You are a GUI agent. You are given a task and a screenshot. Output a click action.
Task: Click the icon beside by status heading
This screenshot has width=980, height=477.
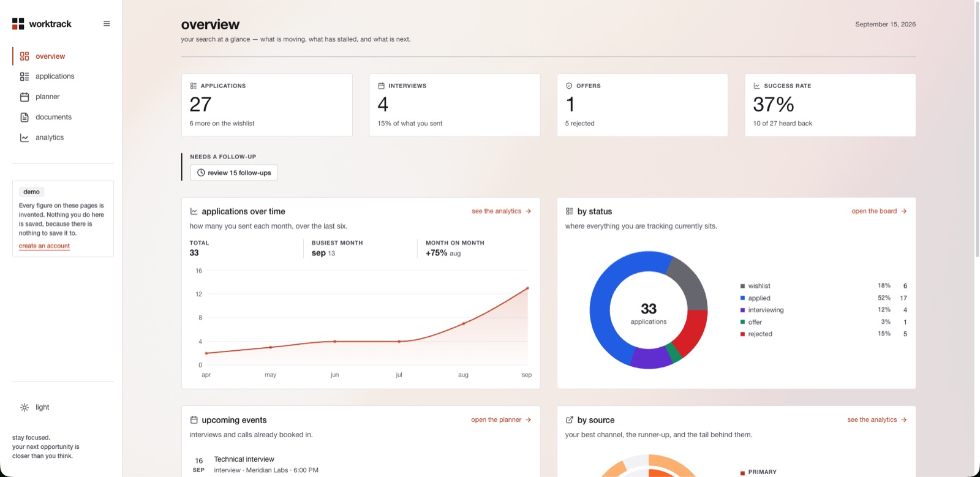click(x=570, y=211)
